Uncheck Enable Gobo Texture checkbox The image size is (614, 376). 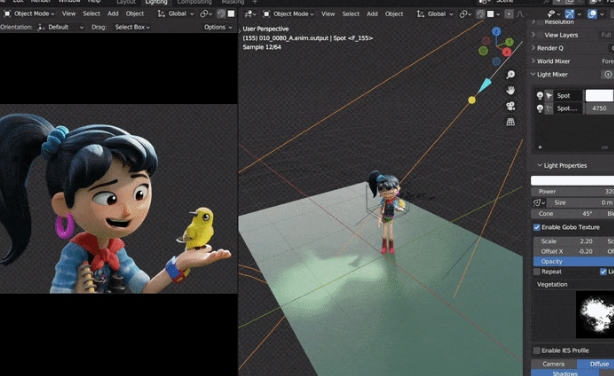pos(536,227)
